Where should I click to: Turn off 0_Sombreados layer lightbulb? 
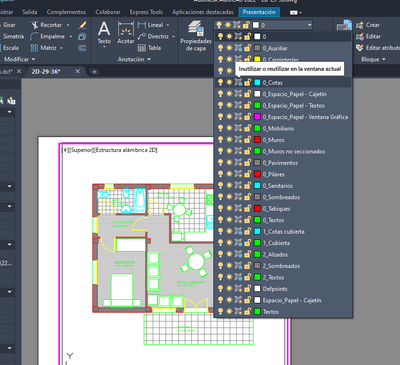click(220, 197)
